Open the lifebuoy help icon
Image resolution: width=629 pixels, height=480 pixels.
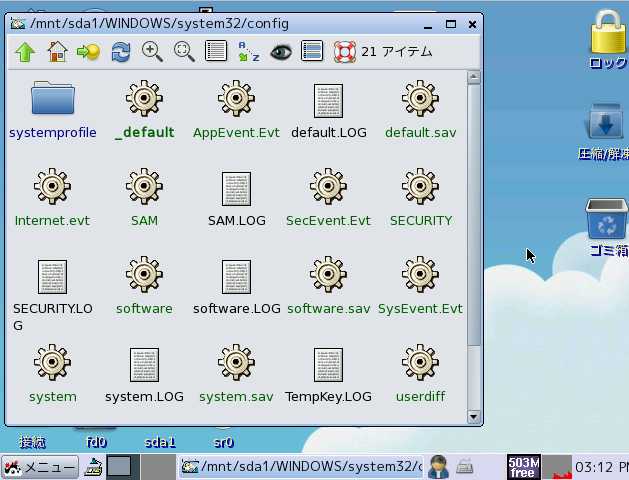(344, 52)
